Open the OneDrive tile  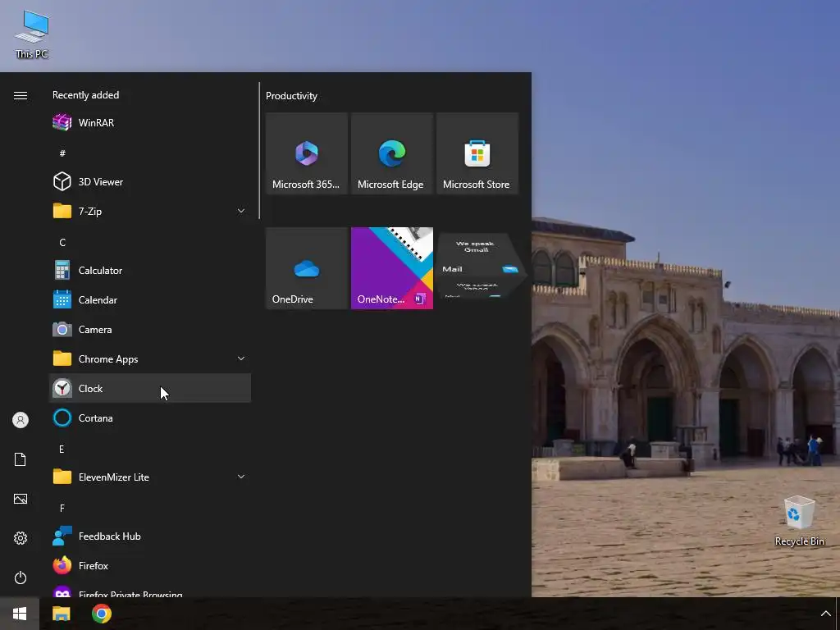pos(307,268)
